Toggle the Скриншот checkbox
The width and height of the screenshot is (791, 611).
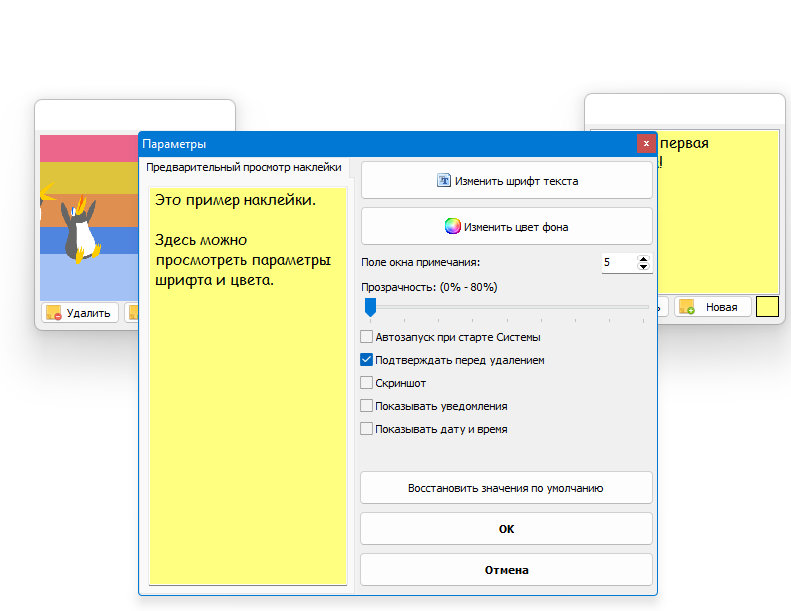pos(367,382)
